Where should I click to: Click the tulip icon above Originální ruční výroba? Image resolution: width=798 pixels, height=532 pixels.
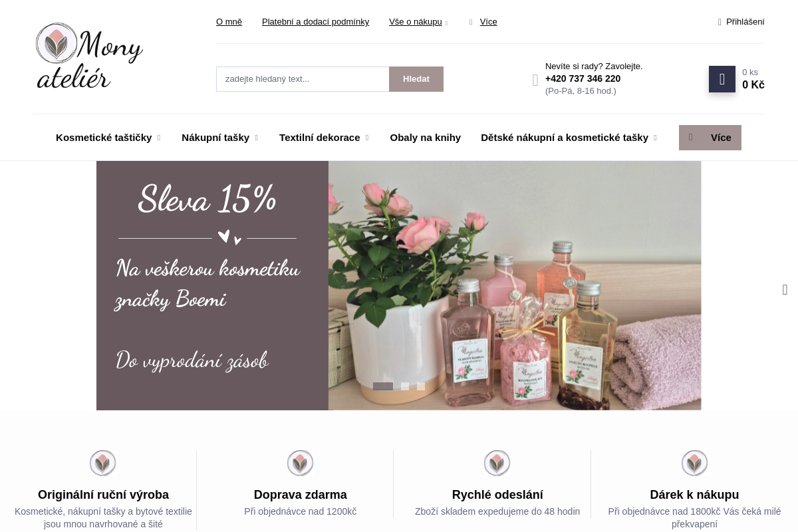(x=103, y=463)
